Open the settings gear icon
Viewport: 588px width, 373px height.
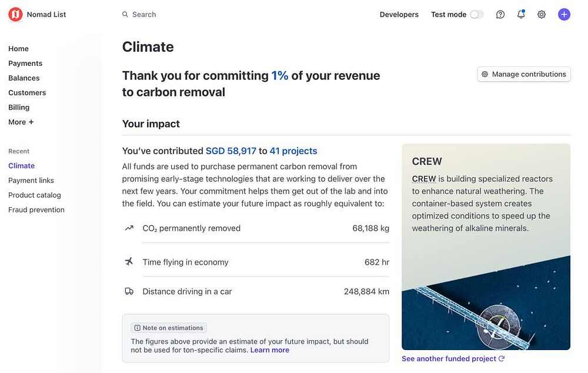click(x=542, y=15)
